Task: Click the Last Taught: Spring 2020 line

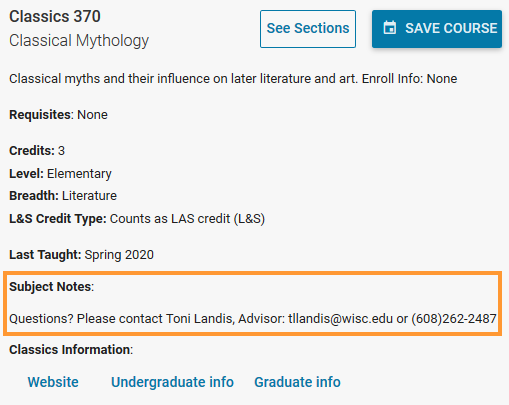Action: tap(81, 255)
